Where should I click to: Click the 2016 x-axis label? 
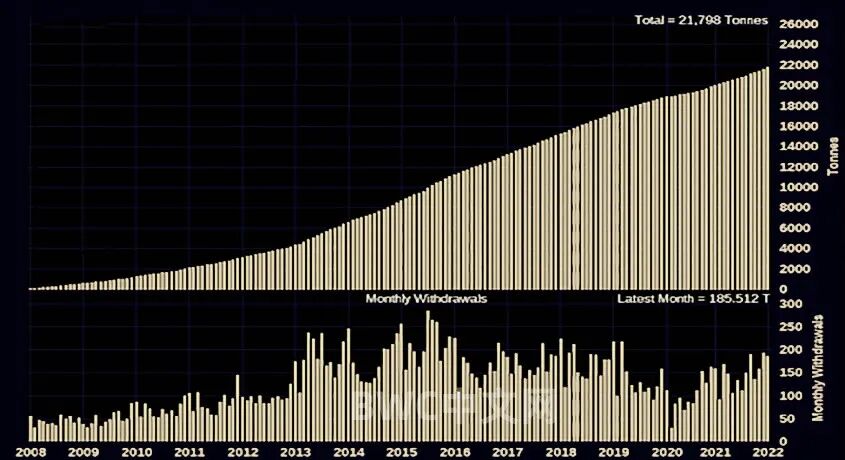pos(454,452)
